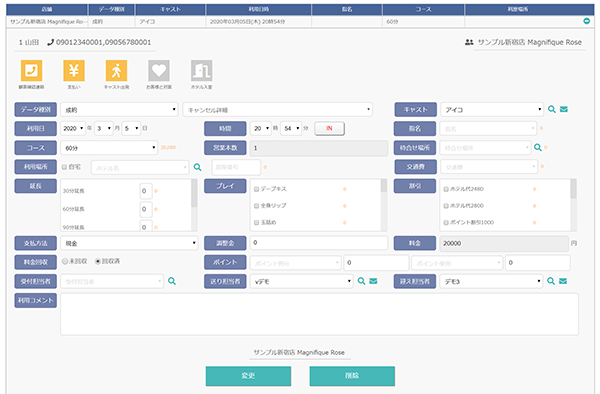Viewport: 600px width, 394px height.
Task: Check the 全身リップ play option
Action: click(x=256, y=206)
